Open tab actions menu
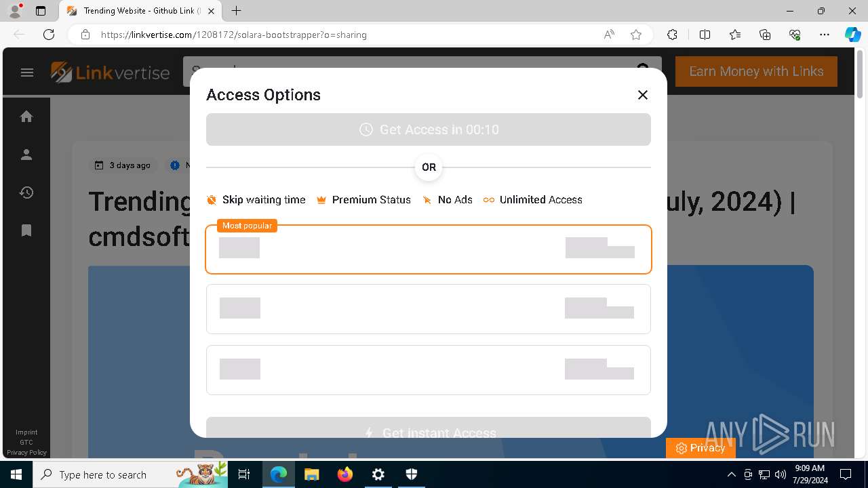The image size is (868, 488). pos(41,11)
